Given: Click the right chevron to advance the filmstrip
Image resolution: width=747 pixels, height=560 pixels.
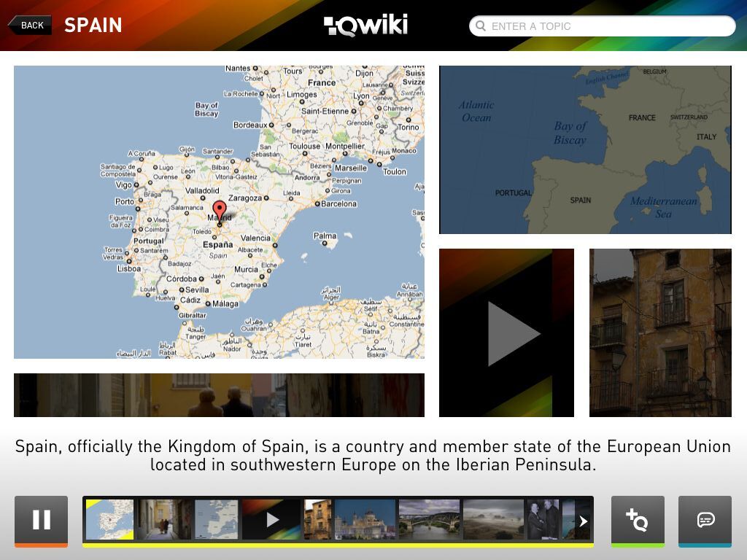Looking at the screenshot, I should point(582,521).
